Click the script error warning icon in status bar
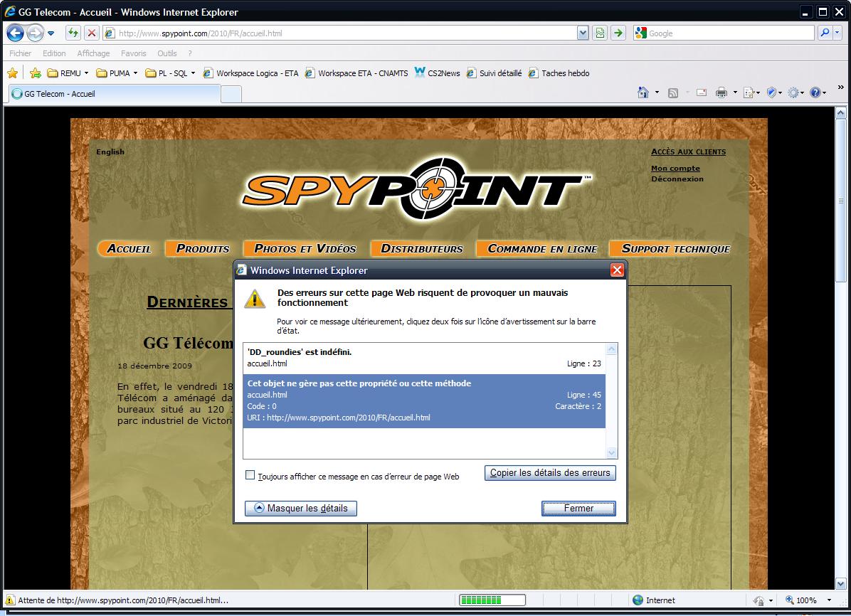 pyautogui.click(x=10, y=600)
